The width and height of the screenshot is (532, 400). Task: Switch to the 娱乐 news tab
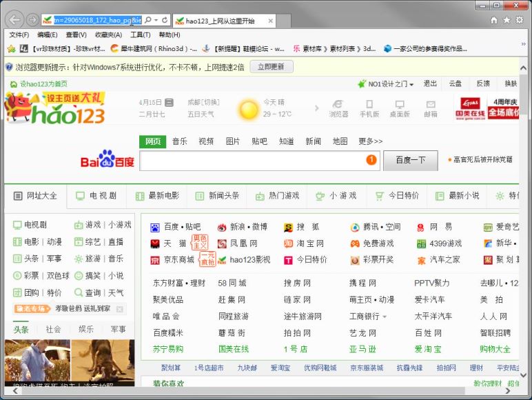click(x=85, y=329)
